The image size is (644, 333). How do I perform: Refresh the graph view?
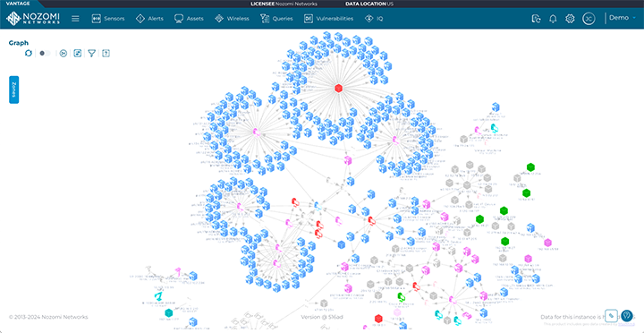(x=29, y=53)
